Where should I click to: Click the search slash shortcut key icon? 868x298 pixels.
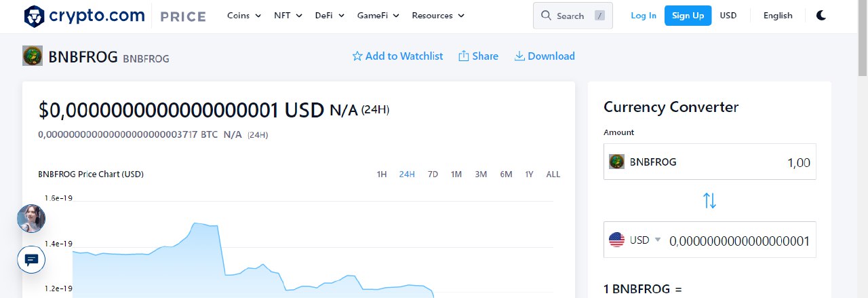point(599,16)
